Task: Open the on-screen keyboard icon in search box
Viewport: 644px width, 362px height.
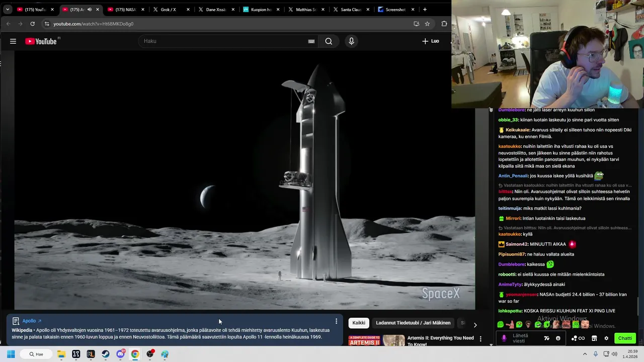Action: tap(311, 41)
